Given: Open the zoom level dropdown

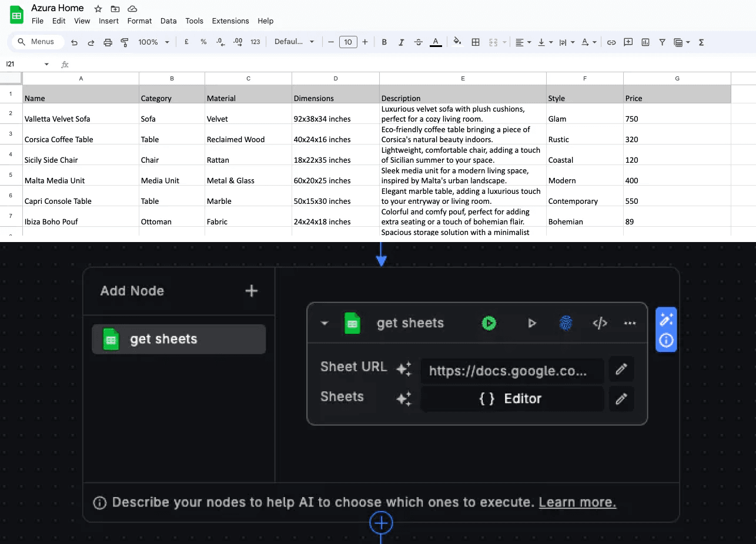Looking at the screenshot, I should point(153,42).
